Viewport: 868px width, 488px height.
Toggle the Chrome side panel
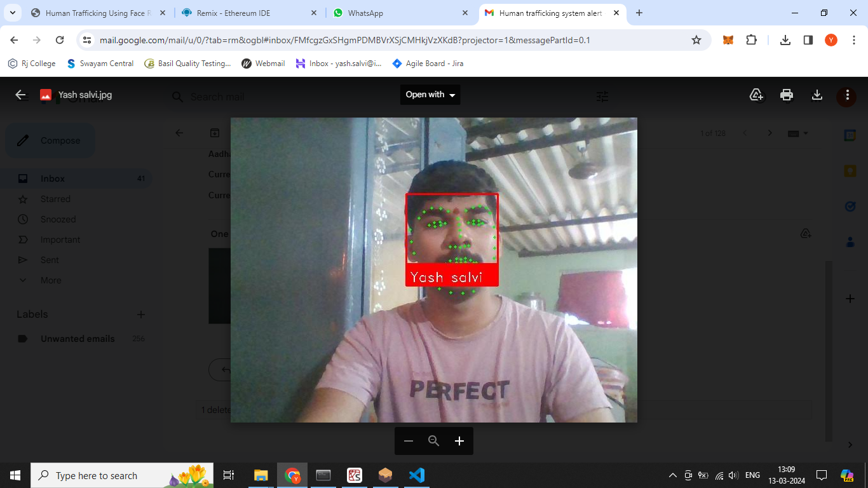808,40
